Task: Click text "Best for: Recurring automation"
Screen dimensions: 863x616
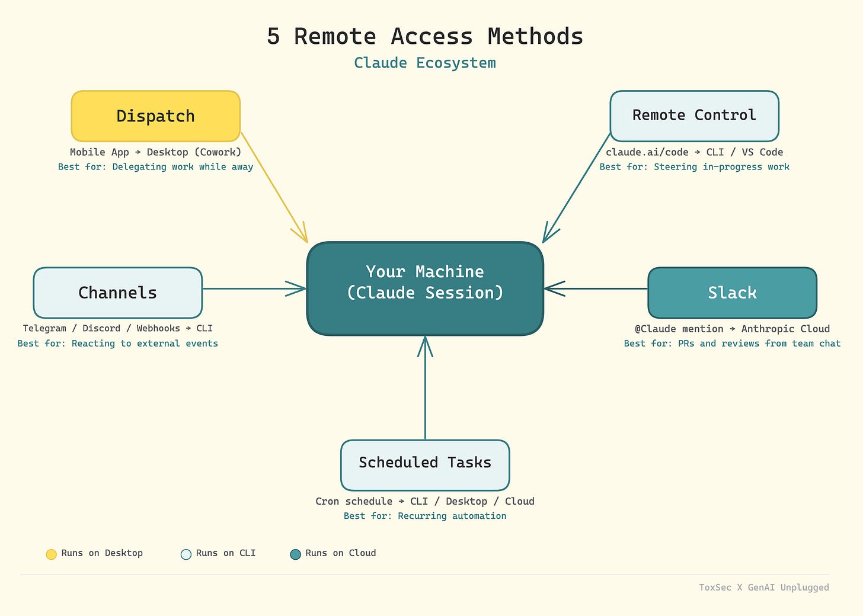Action: [425, 516]
